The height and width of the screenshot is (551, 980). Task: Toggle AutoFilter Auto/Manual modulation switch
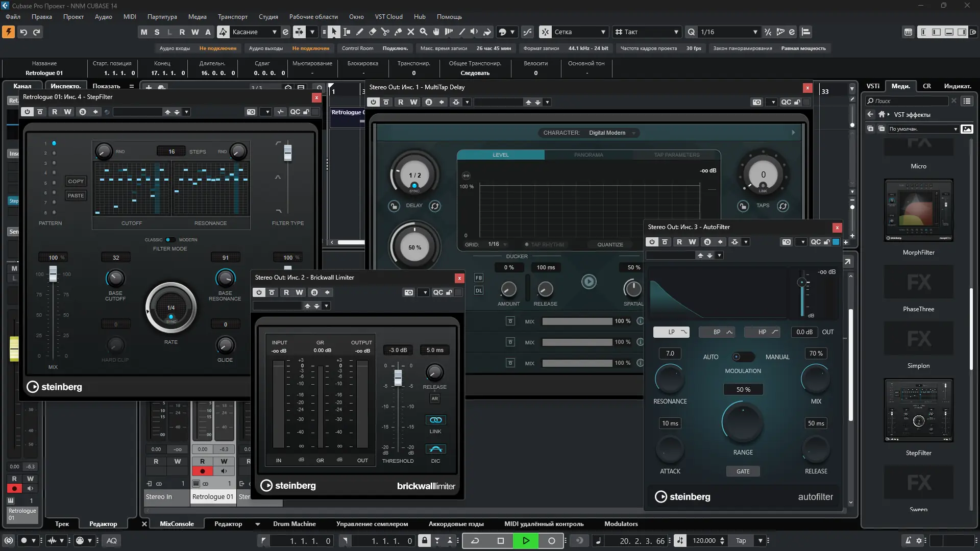(x=743, y=357)
